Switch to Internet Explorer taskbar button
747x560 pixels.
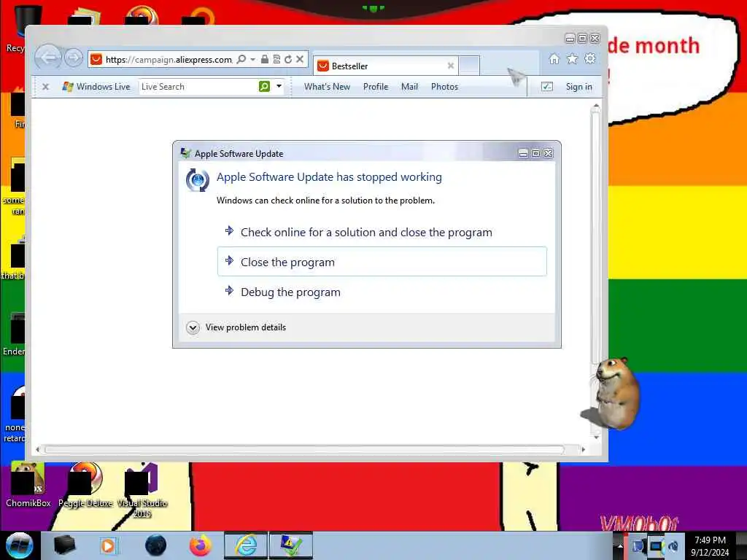click(246, 545)
